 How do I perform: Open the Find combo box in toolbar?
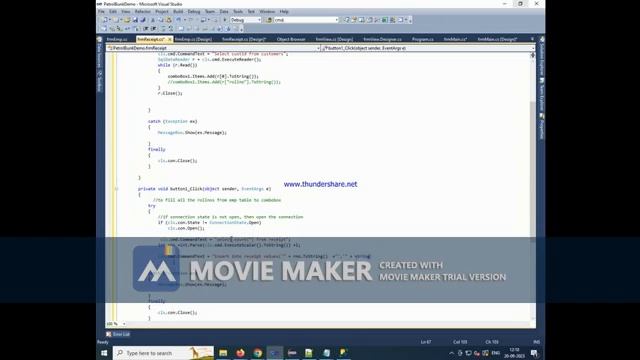(306, 20)
